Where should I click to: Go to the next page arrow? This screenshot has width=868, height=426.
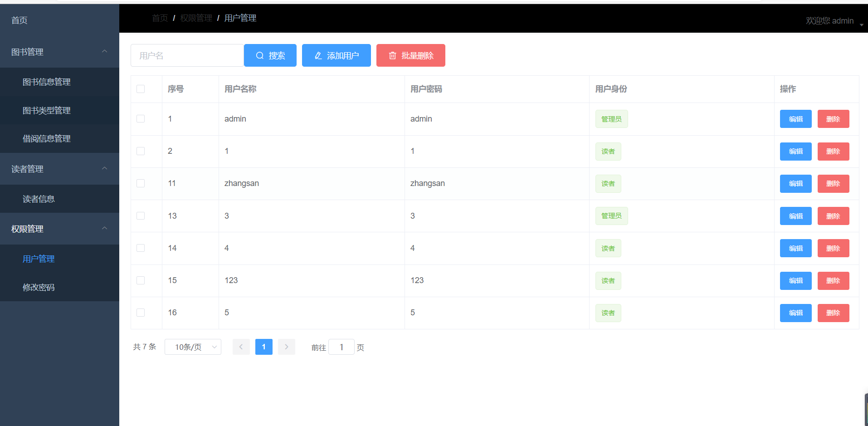click(287, 347)
